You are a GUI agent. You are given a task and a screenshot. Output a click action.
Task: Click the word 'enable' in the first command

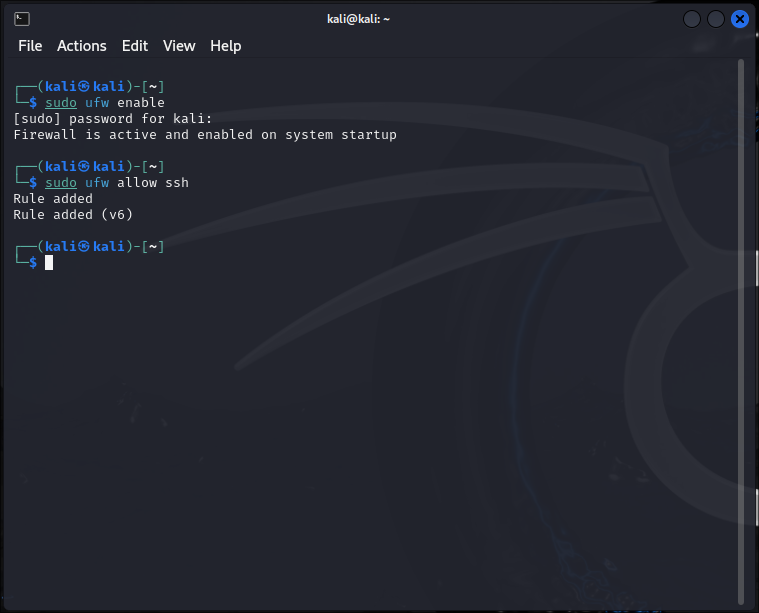[141, 103]
